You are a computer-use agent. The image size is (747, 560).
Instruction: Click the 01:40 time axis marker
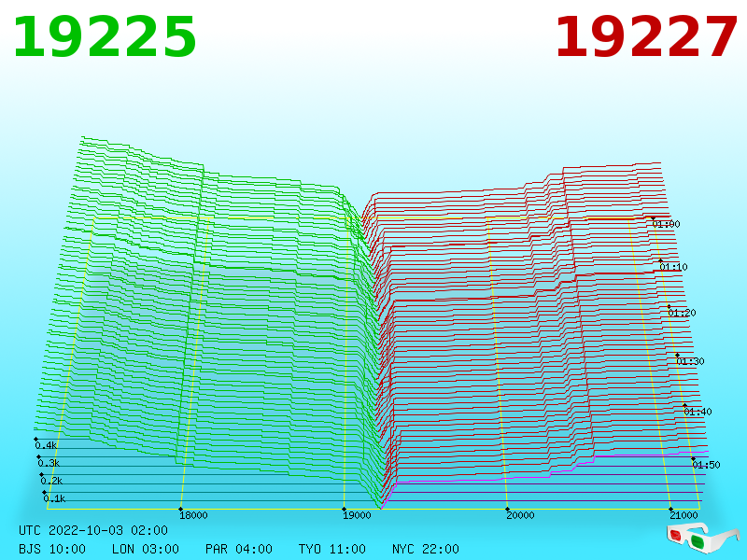click(x=698, y=412)
